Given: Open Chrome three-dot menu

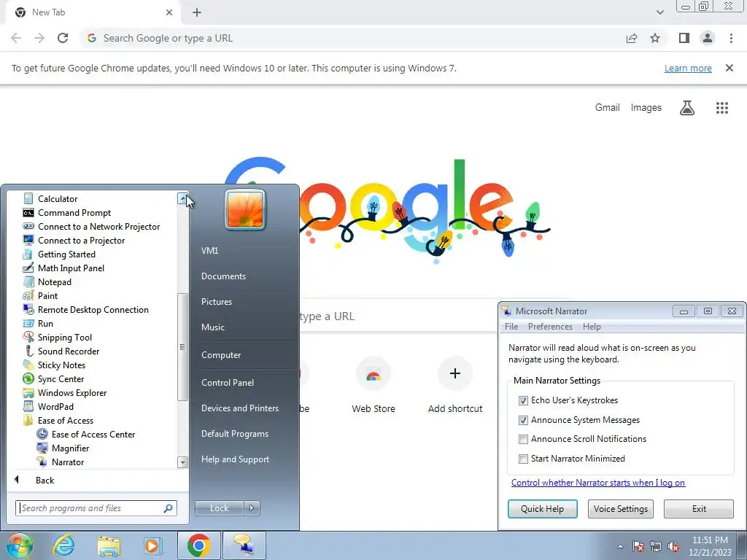Looking at the screenshot, I should point(731,38).
